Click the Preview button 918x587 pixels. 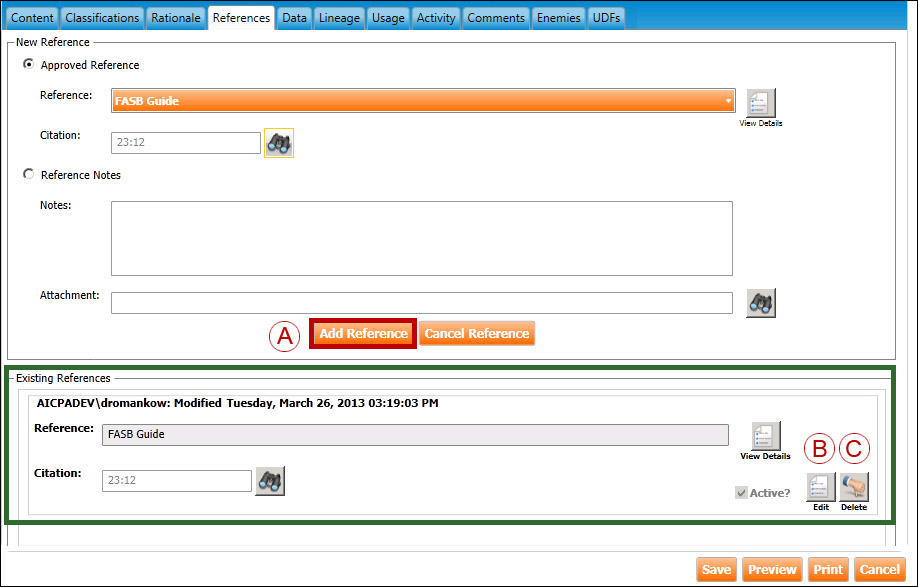coord(772,570)
